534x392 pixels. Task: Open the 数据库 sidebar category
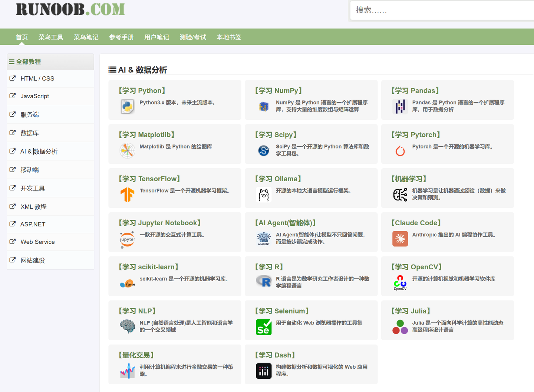click(50, 133)
